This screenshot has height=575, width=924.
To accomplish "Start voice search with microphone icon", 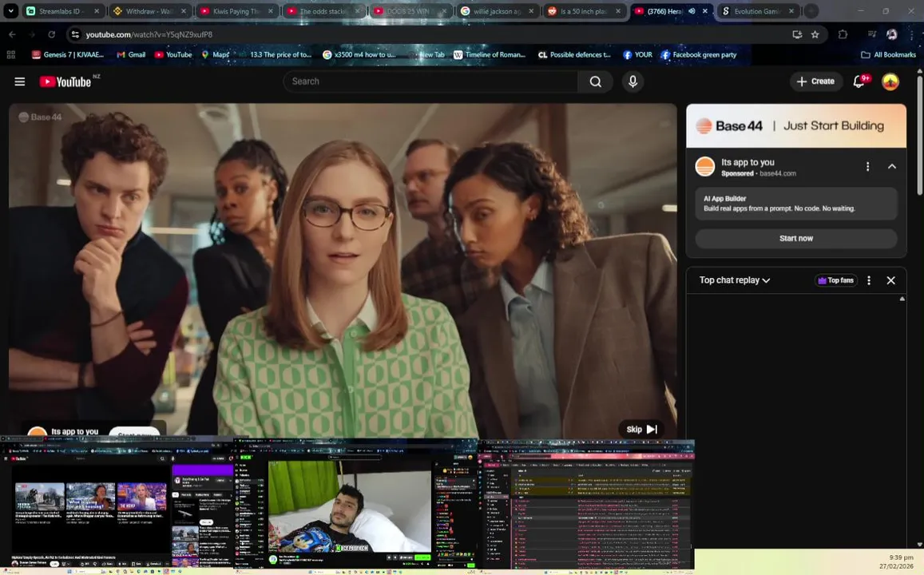I will coord(633,81).
